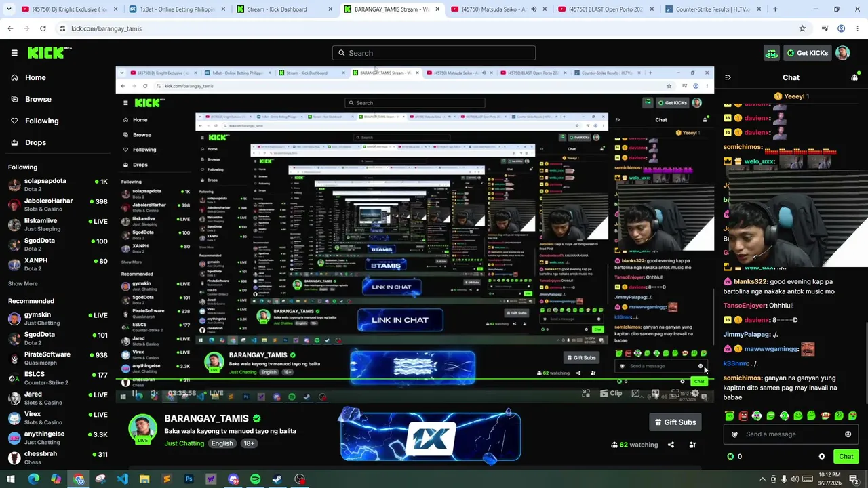Open chat settings gear
Image resolution: width=868 pixels, height=488 pixels.
click(x=822, y=457)
